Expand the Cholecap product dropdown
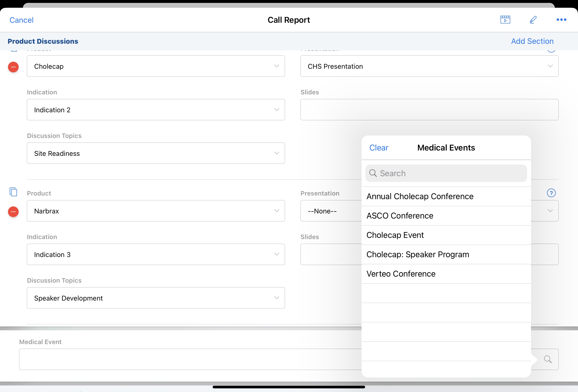578x392 pixels. (156, 66)
